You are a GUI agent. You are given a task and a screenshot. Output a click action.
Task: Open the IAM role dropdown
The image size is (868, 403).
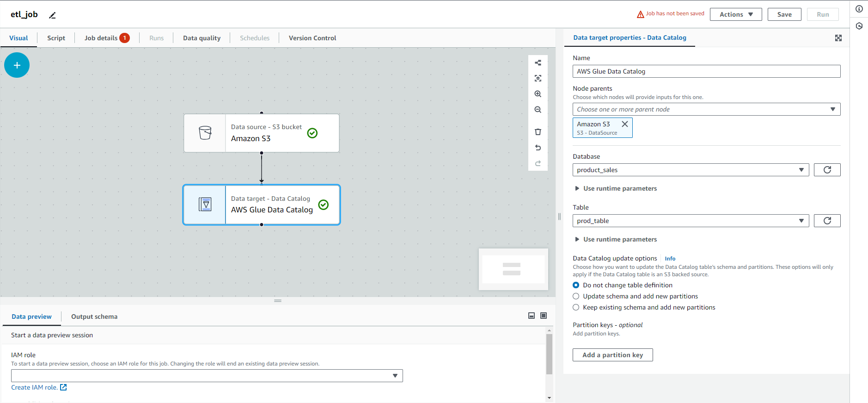tap(207, 376)
